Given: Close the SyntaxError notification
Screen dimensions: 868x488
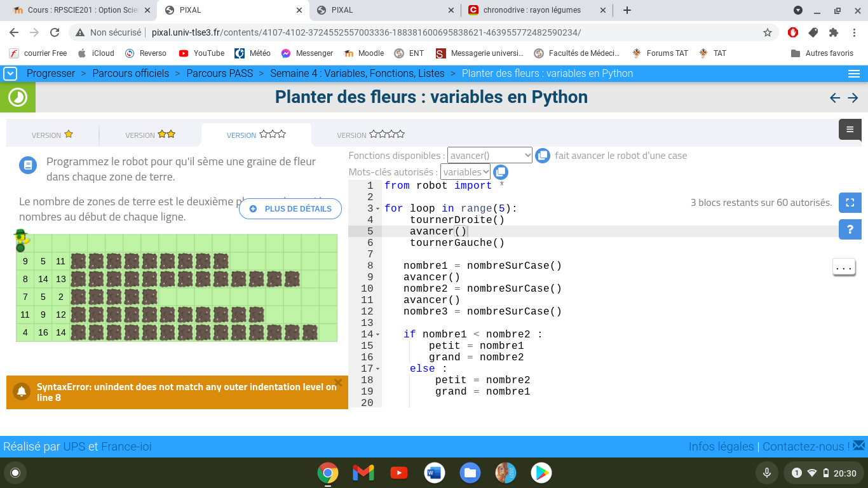Looking at the screenshot, I should (x=338, y=383).
